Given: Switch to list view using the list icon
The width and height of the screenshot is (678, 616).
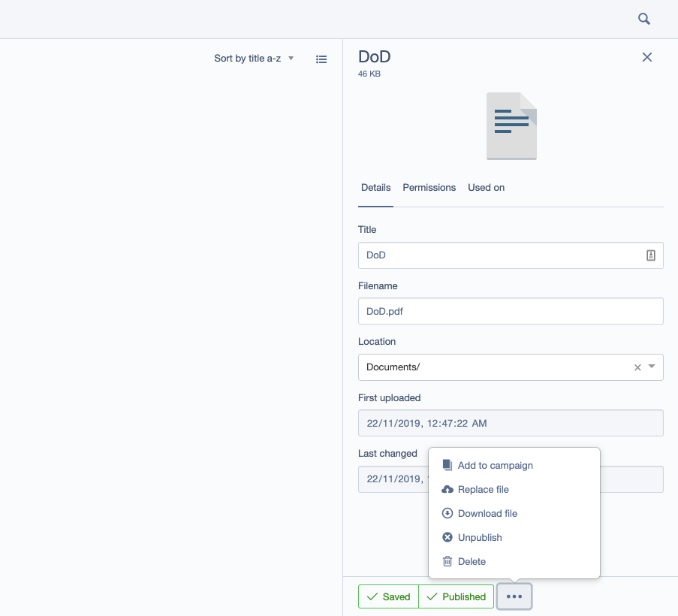Looking at the screenshot, I should [321, 59].
